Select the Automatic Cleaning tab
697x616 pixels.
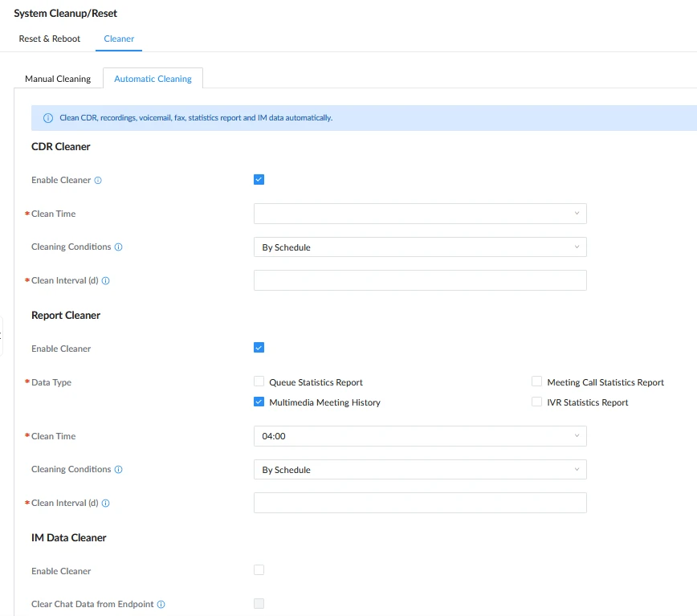(153, 79)
